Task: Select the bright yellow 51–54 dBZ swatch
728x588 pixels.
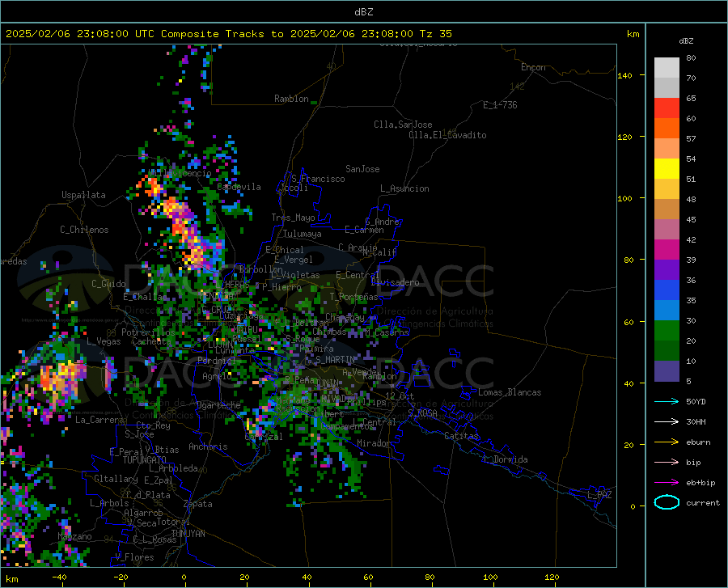Action: [x=667, y=169]
